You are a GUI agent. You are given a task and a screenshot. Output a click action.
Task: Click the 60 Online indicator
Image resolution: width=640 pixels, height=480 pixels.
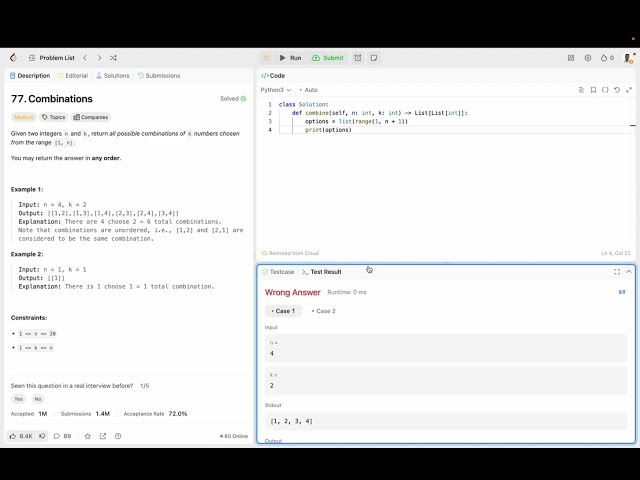coord(234,436)
